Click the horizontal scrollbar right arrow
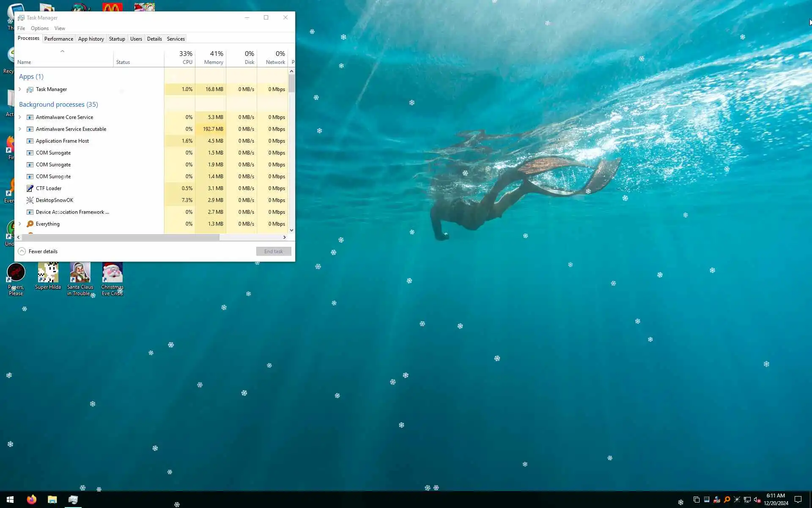This screenshot has width=812, height=508. pyautogui.click(x=284, y=237)
